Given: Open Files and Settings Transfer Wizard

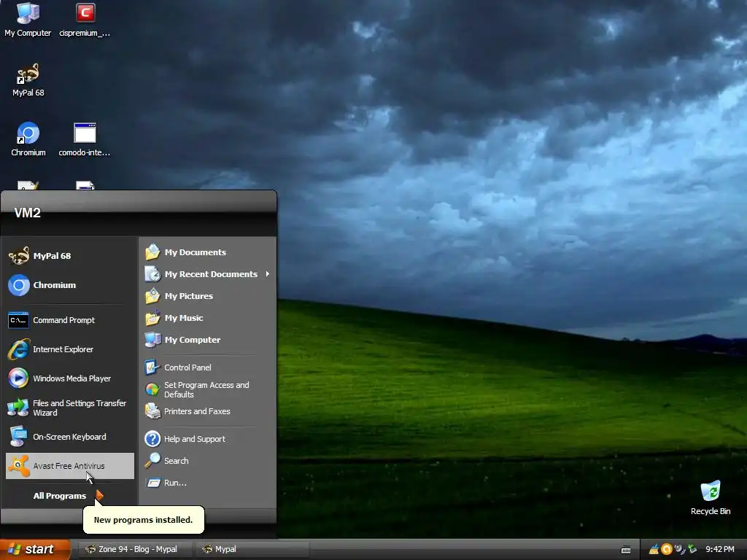Looking at the screenshot, I should tap(69, 408).
